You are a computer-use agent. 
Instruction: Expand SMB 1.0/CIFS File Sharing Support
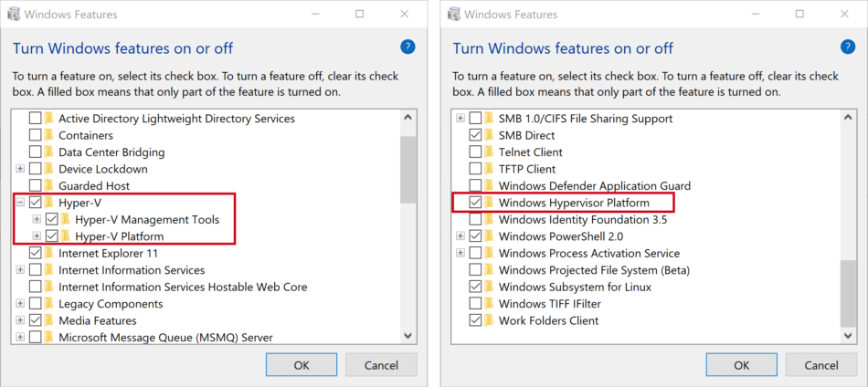460,119
